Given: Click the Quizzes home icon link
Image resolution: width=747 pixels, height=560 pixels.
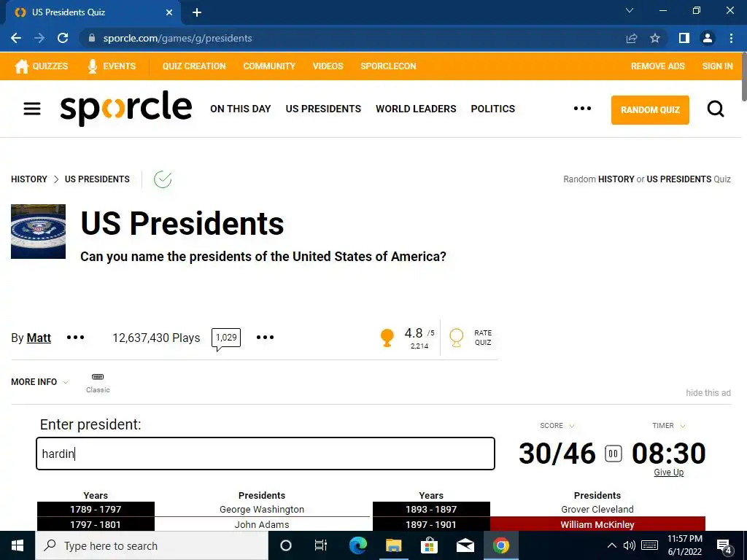Looking at the screenshot, I should (x=41, y=66).
